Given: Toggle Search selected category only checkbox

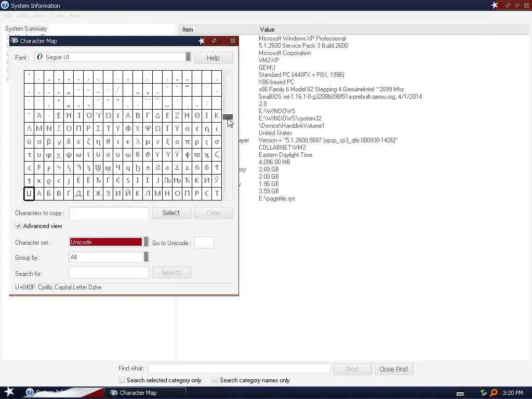Looking at the screenshot, I should point(122,380).
